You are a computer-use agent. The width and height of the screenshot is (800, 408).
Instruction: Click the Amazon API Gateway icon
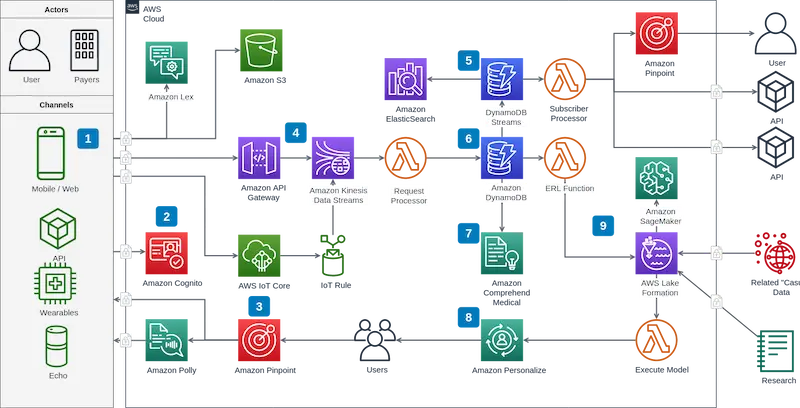(259, 158)
